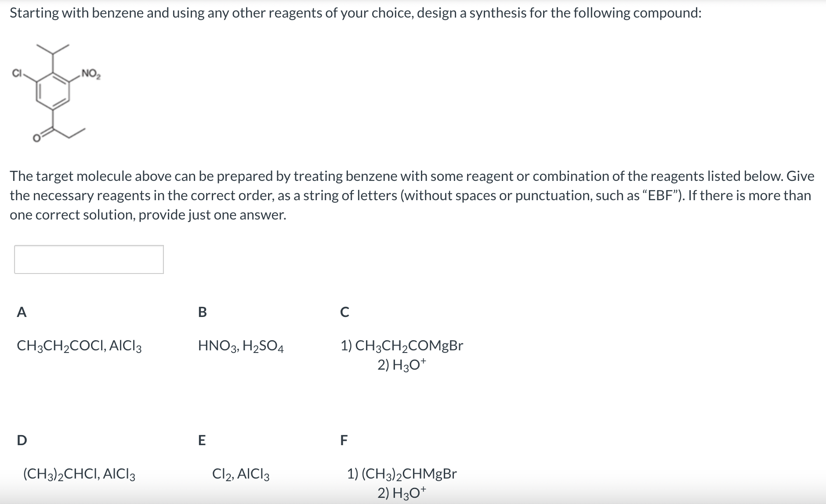This screenshot has height=504, width=826.
Task: Click the Cl2, AlCl3 reagent entry
Action: pos(240,475)
